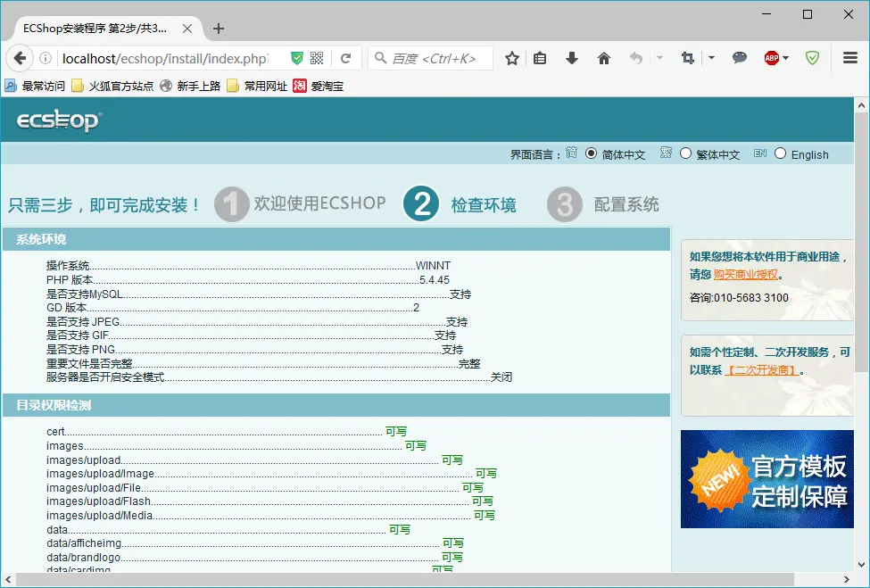870x588 pixels.
Task: Select the English radio button
Action: pyautogui.click(x=780, y=153)
